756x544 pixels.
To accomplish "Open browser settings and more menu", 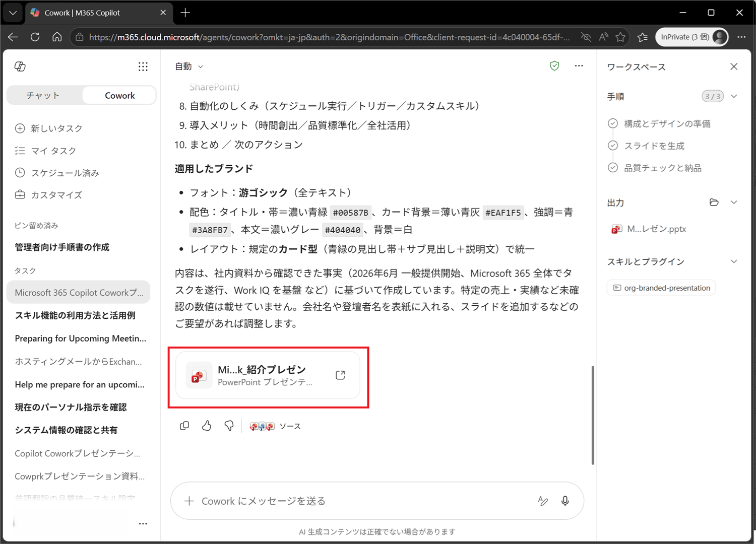I will 741,37.
